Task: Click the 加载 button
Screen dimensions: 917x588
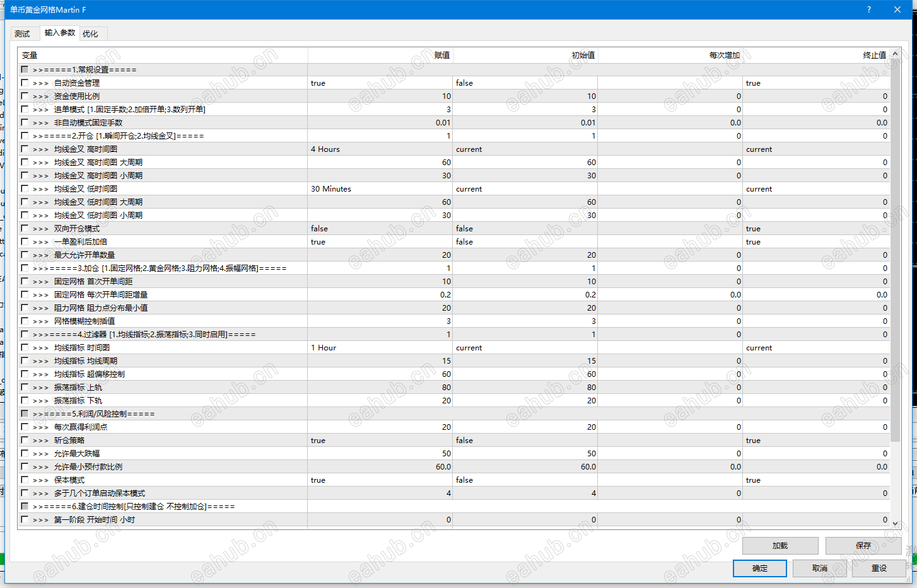Action: [780, 546]
